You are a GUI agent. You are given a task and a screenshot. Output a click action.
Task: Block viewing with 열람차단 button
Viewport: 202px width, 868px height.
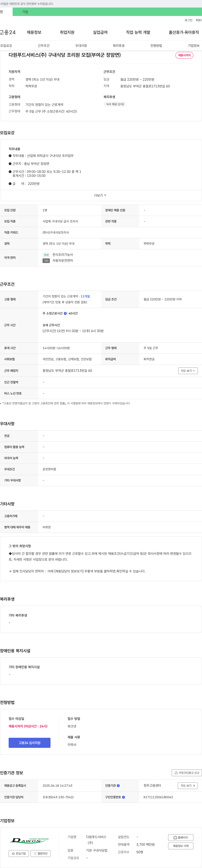coord(41,853)
